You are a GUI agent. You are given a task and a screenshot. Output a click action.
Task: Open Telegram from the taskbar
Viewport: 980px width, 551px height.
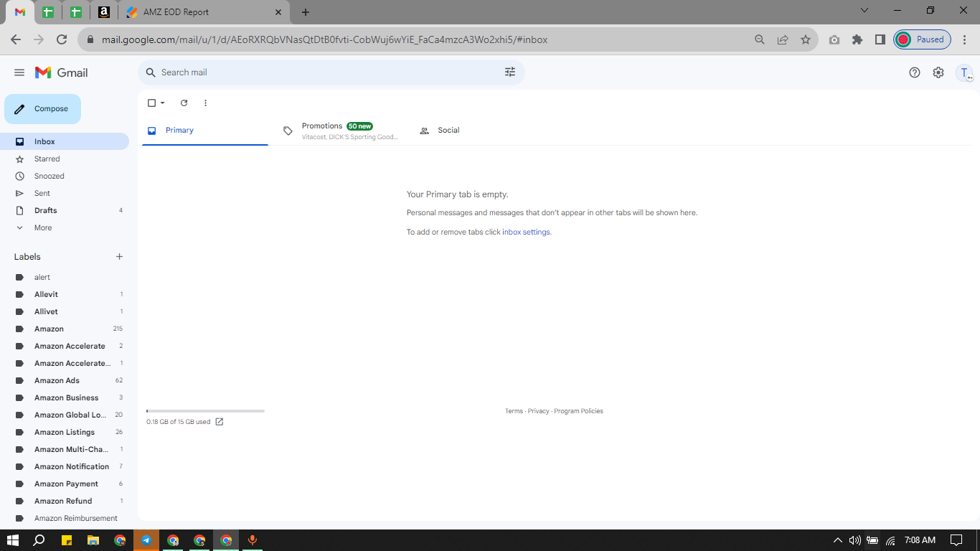tap(146, 540)
